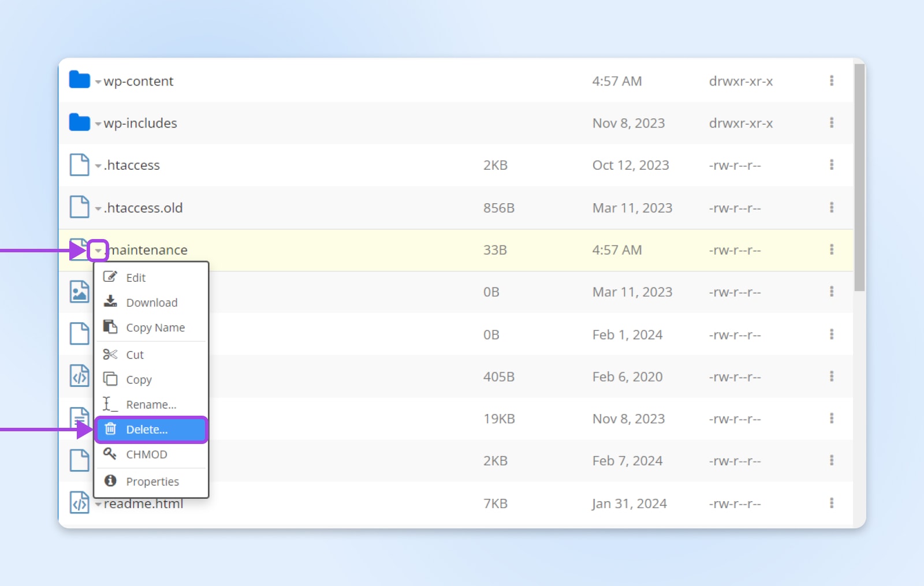Open the dropdown arrow beside wp-content
The height and width of the screenshot is (586, 924).
pos(98,81)
